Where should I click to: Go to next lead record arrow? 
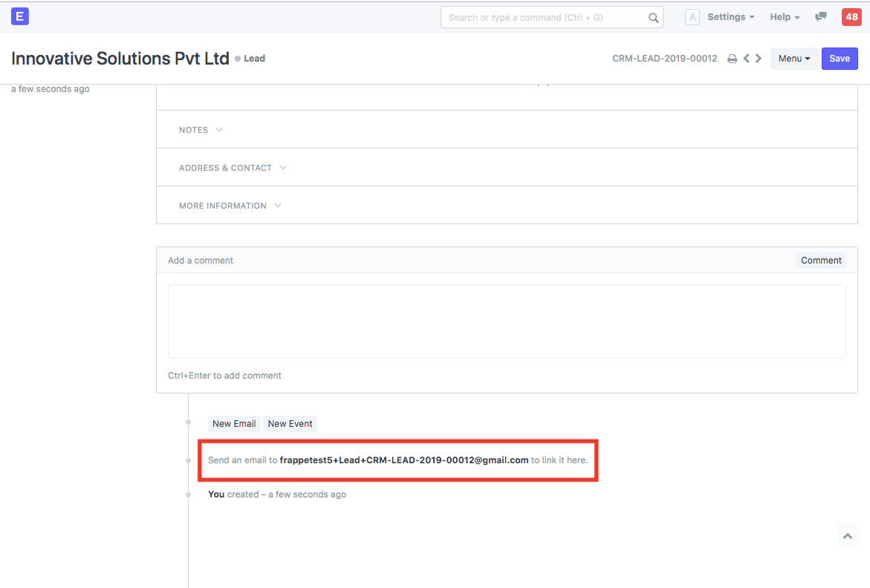[759, 59]
